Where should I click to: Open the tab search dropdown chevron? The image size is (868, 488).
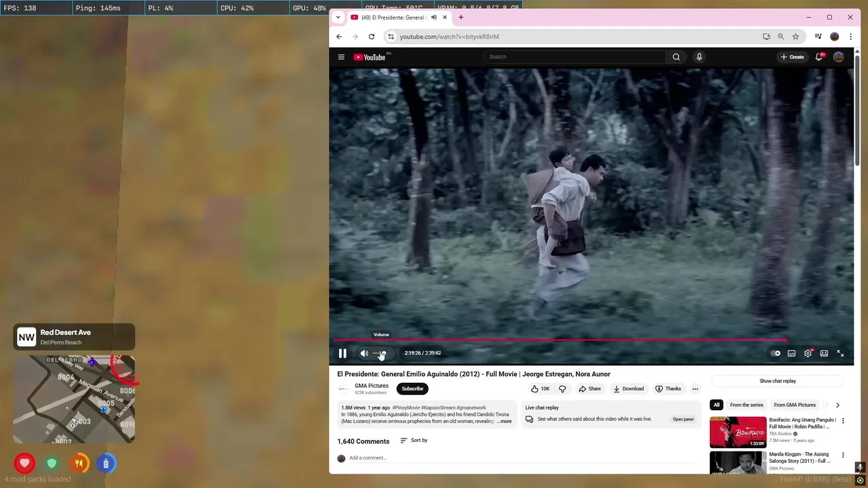click(x=338, y=18)
